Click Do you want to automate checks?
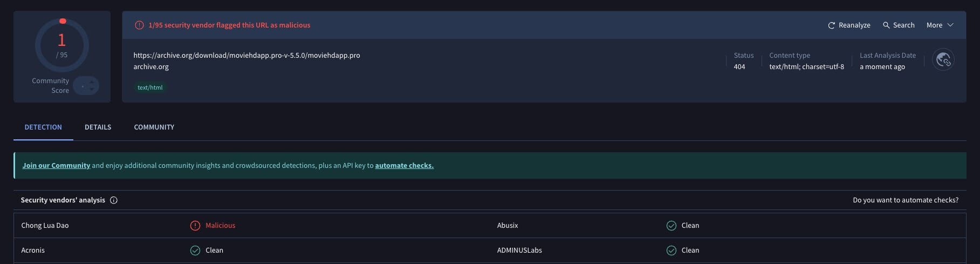 (906, 200)
